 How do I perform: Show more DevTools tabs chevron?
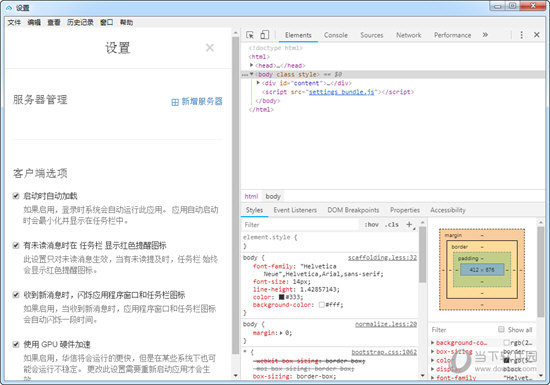tap(485, 35)
